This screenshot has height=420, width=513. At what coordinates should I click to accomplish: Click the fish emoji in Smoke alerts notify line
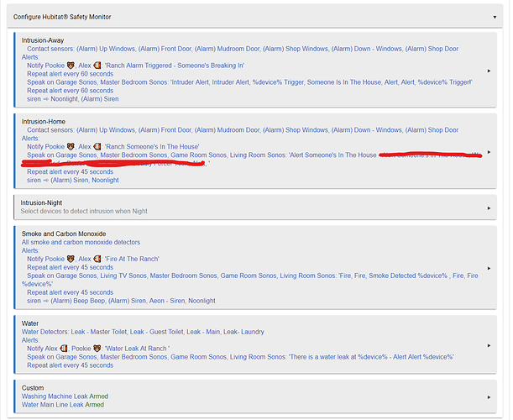pos(97,259)
